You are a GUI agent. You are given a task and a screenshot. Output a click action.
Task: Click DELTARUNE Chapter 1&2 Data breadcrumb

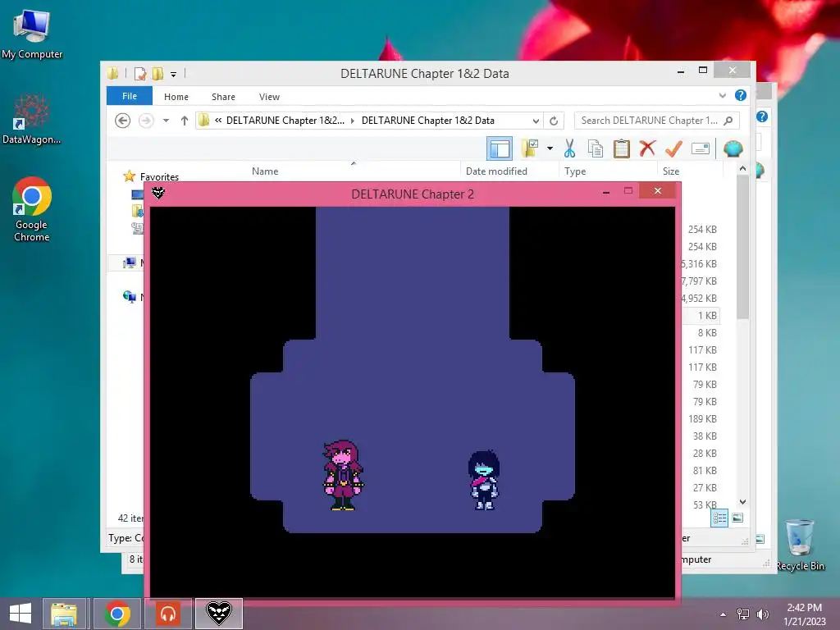428,121
